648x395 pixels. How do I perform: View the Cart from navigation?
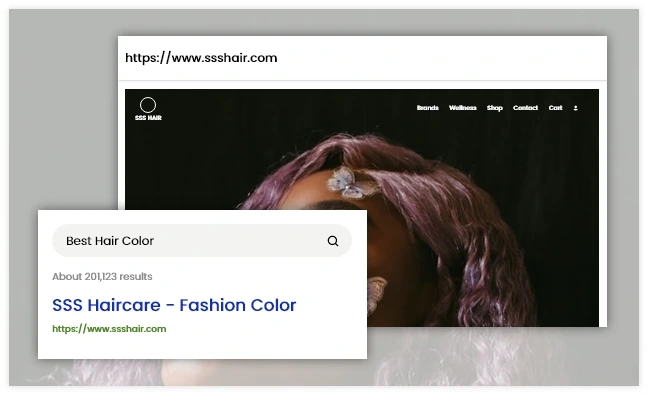pyautogui.click(x=555, y=108)
